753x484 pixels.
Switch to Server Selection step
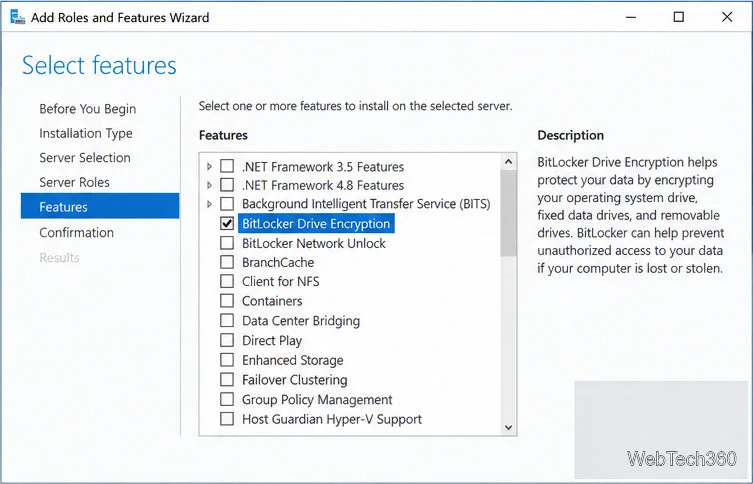[x=85, y=158]
